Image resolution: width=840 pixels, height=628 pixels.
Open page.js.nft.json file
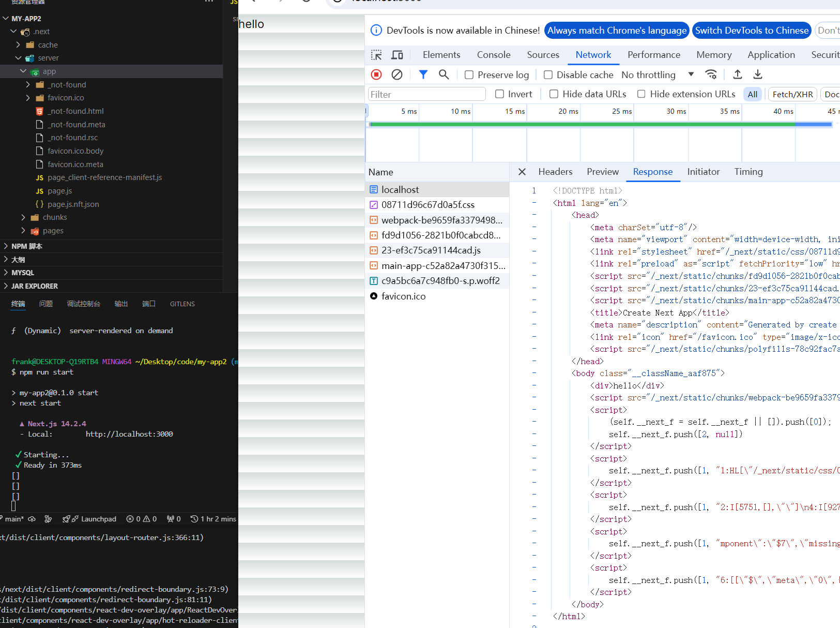73,204
